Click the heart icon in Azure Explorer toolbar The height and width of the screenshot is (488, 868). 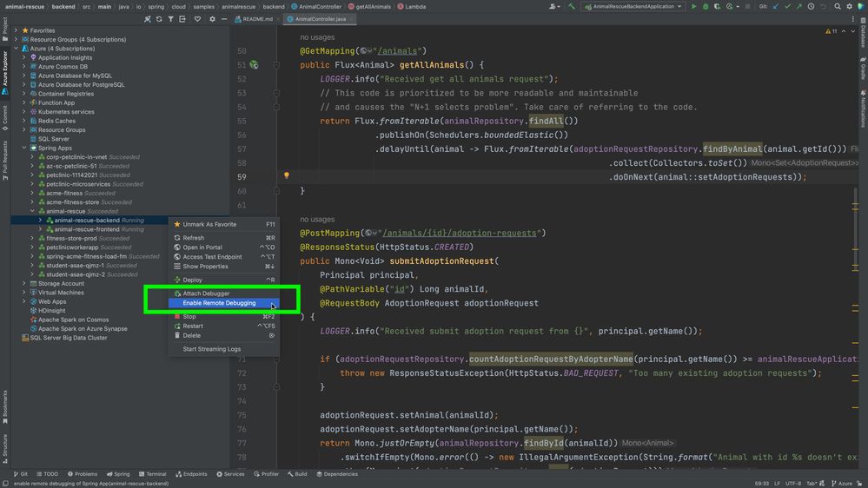(x=197, y=19)
